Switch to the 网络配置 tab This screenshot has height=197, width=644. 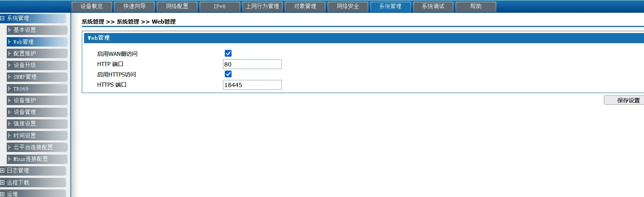coord(177,6)
